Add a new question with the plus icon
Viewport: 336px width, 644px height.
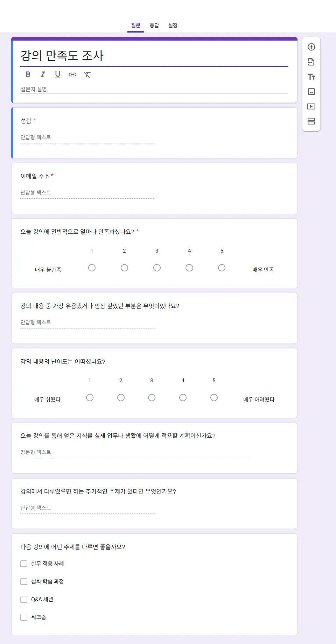tap(311, 47)
